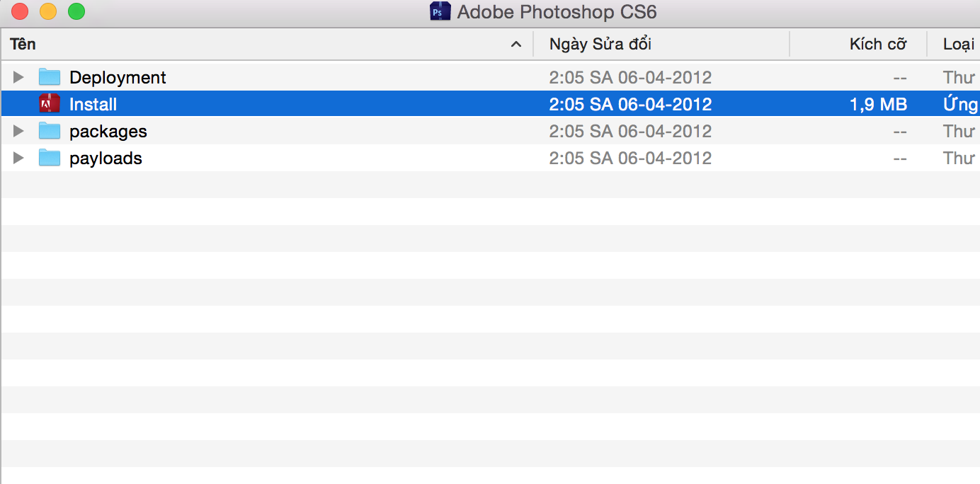980x484 pixels.
Task: Expand the payloads folder disclosure triangle
Action: 19,158
